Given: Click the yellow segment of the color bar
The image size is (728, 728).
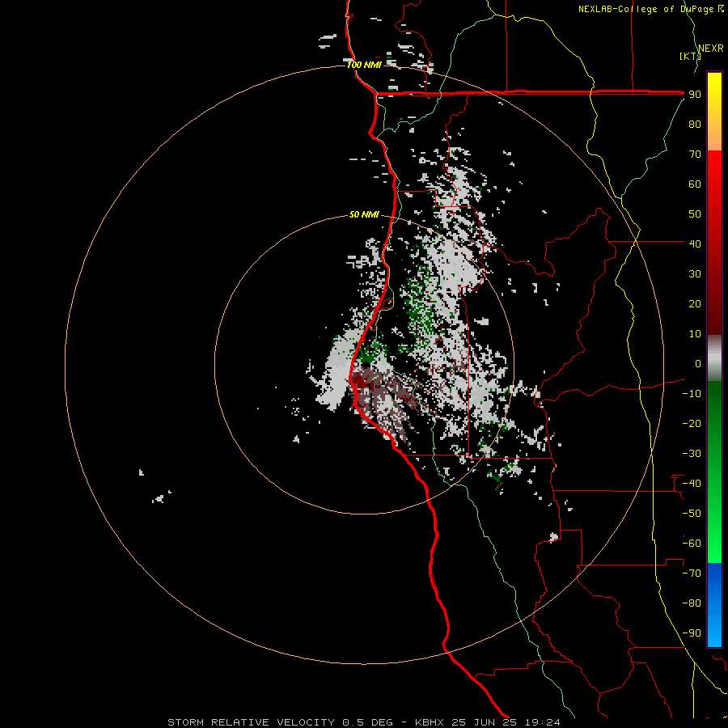Looking at the screenshot, I should (x=714, y=112).
